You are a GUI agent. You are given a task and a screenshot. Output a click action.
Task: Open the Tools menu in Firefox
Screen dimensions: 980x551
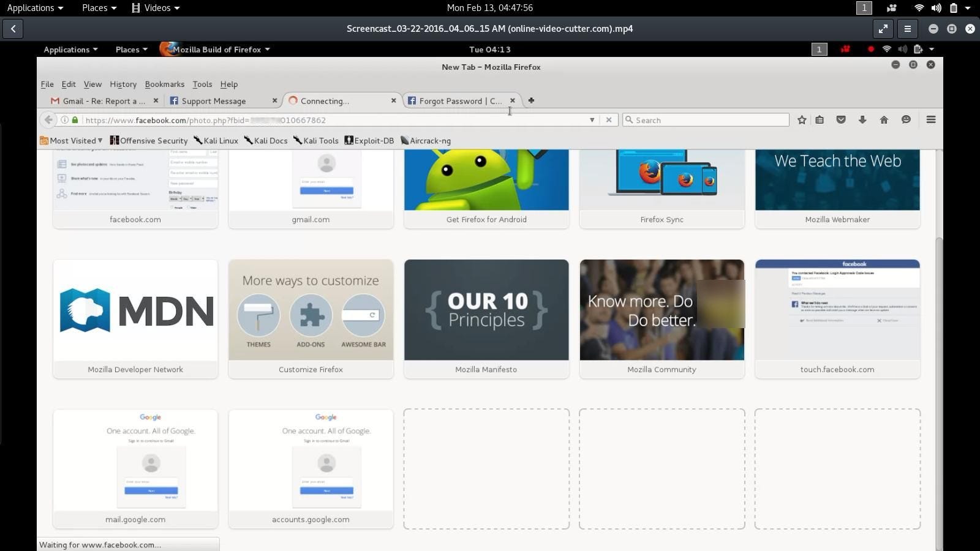202,84
